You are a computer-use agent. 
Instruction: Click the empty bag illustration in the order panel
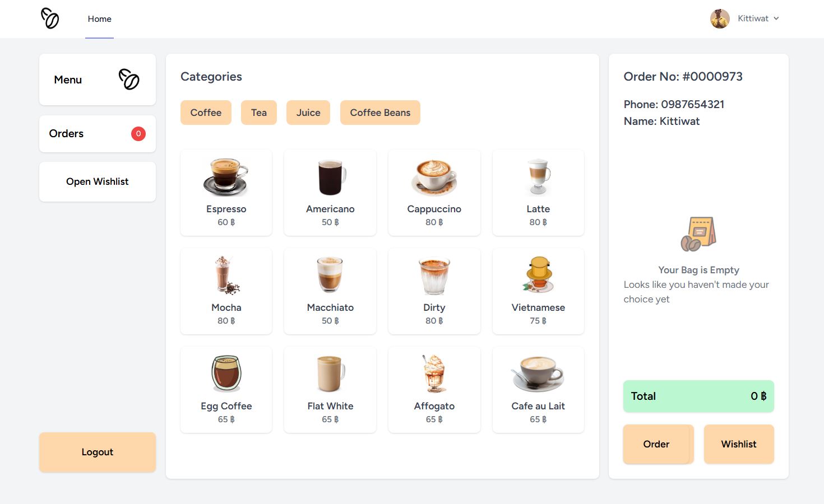pyautogui.click(x=698, y=234)
